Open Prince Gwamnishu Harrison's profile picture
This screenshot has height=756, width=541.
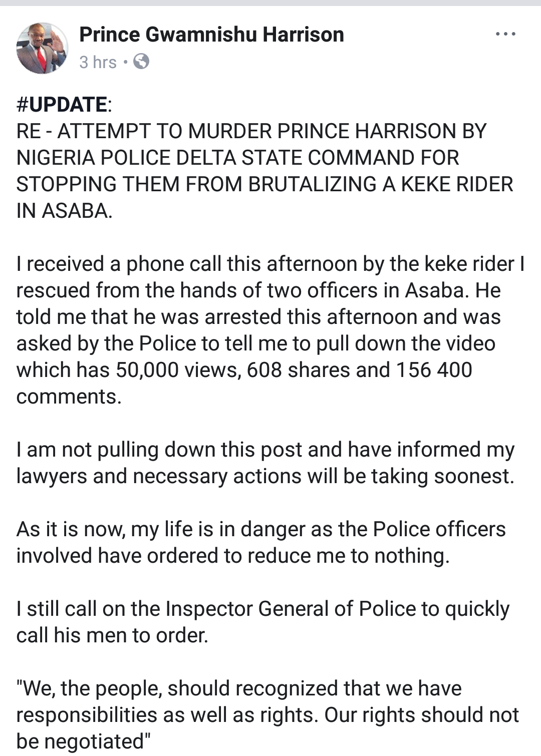[x=43, y=48]
